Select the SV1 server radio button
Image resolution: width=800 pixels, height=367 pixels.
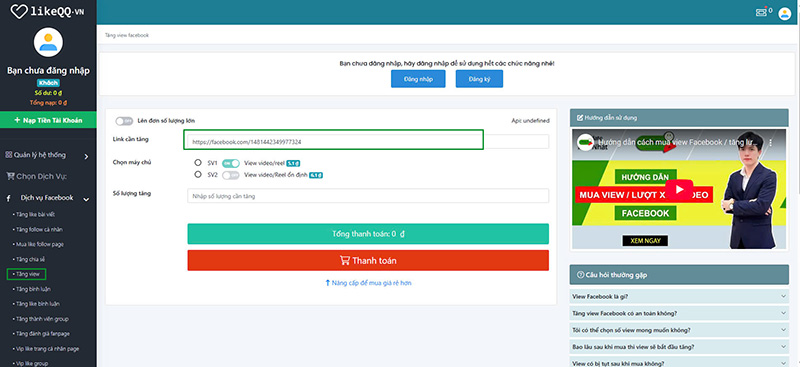tap(198, 163)
